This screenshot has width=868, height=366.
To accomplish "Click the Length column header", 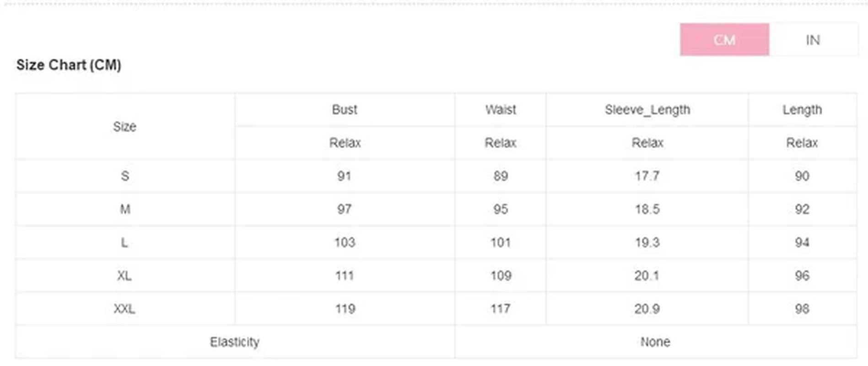I will pyautogui.click(x=802, y=110).
